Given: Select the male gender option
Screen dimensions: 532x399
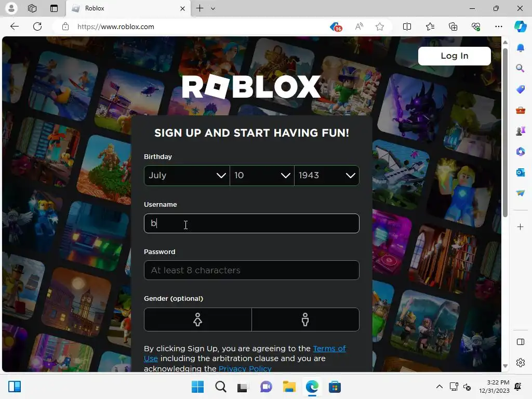Looking at the screenshot, I should coord(305,320).
